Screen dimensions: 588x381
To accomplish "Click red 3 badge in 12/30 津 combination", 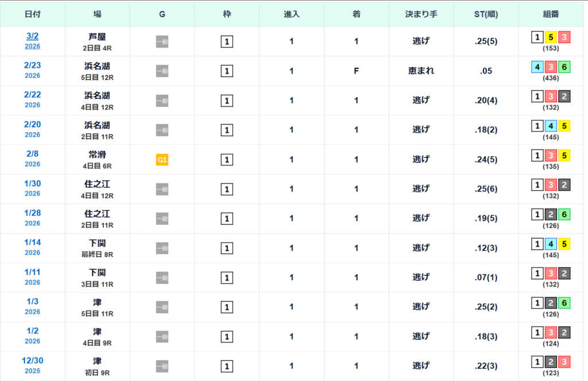I will pyautogui.click(x=564, y=362).
